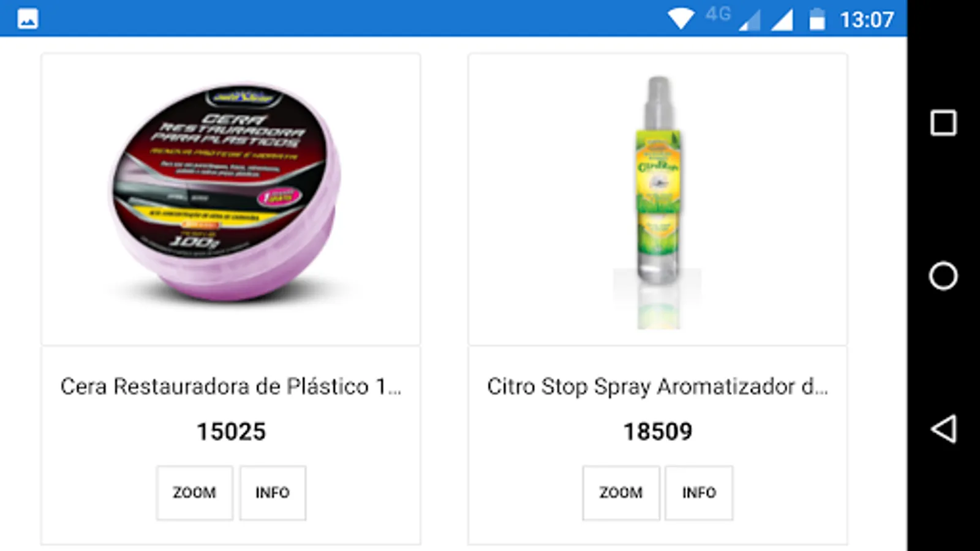This screenshot has width=980, height=551.
Task: Tap the 13:07 clock in status bar
Action: tap(867, 20)
